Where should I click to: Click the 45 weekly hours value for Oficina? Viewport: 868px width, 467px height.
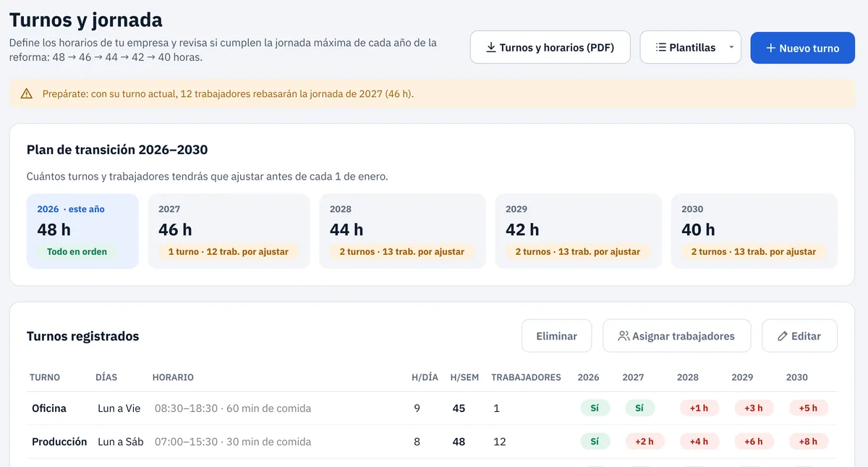[459, 408]
